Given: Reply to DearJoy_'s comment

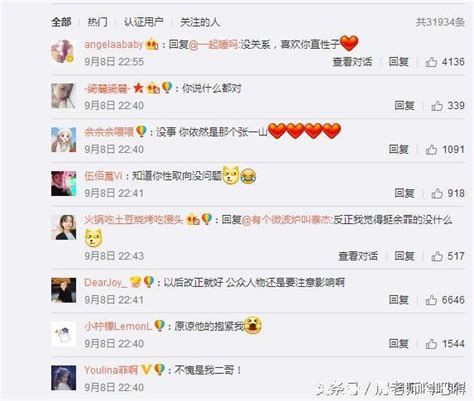Looking at the screenshot, I should point(399,300).
